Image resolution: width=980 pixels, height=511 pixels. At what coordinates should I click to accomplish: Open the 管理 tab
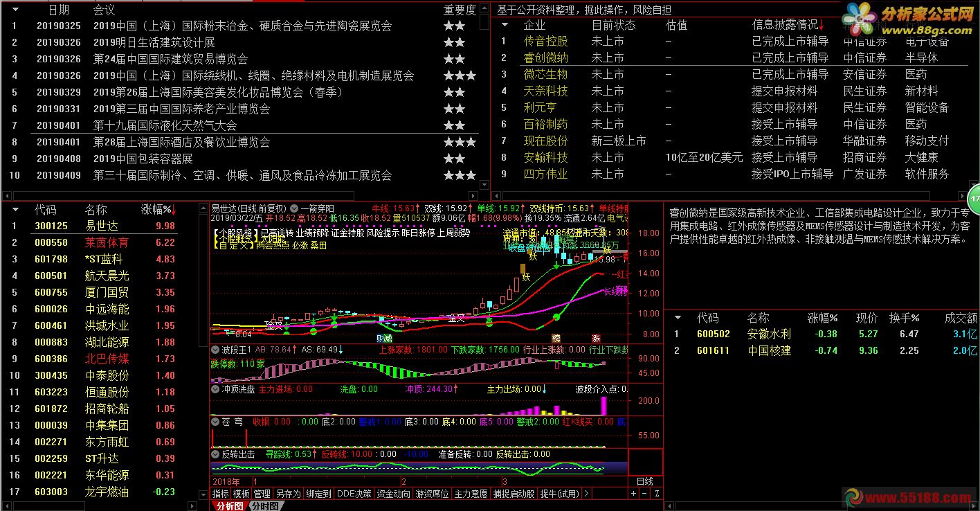click(262, 494)
